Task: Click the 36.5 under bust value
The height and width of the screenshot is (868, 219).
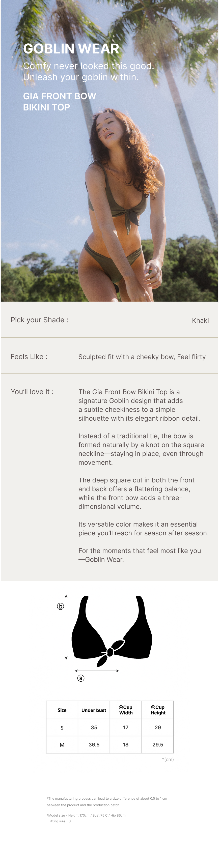Action: [94, 745]
